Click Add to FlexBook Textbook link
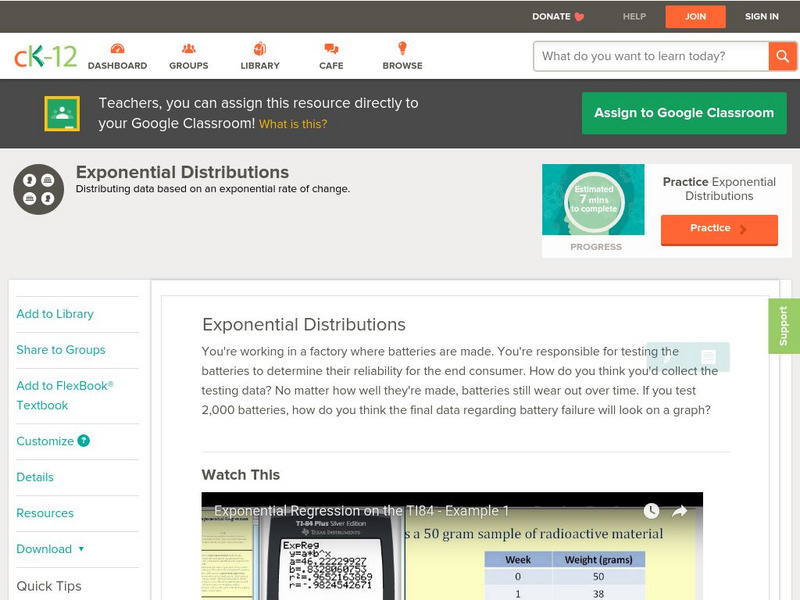 click(x=65, y=395)
